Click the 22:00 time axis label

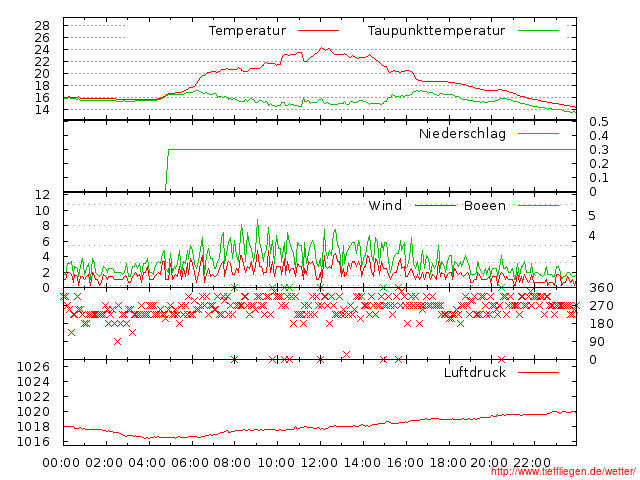[x=532, y=463]
